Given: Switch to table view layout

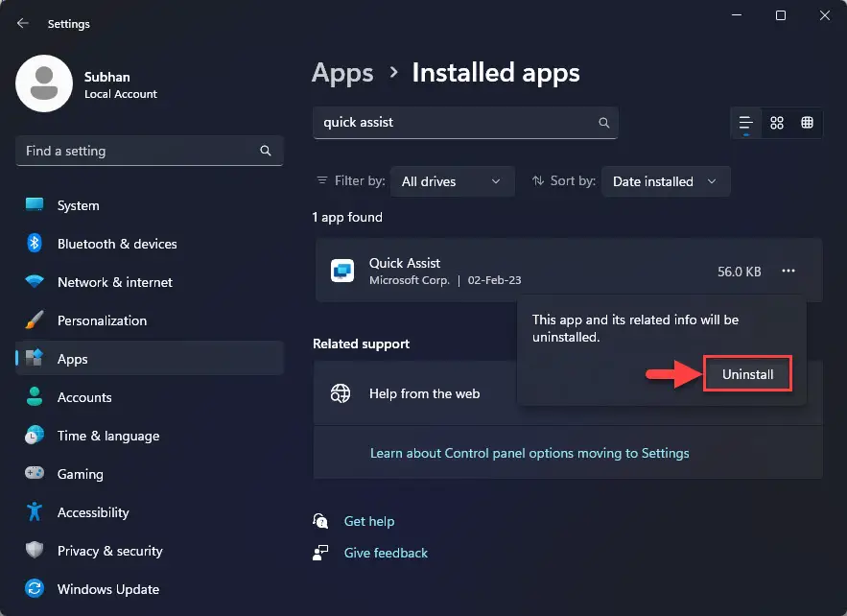Looking at the screenshot, I should (807, 123).
